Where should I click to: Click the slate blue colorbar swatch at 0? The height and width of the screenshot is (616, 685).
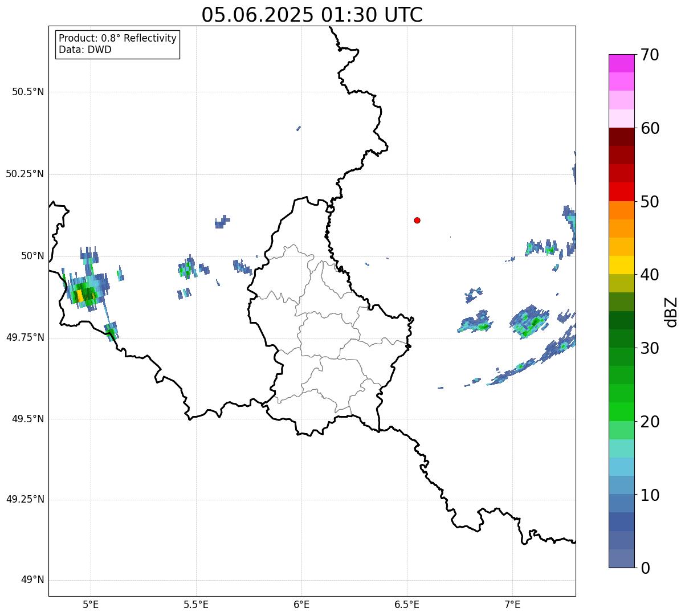[x=622, y=558]
